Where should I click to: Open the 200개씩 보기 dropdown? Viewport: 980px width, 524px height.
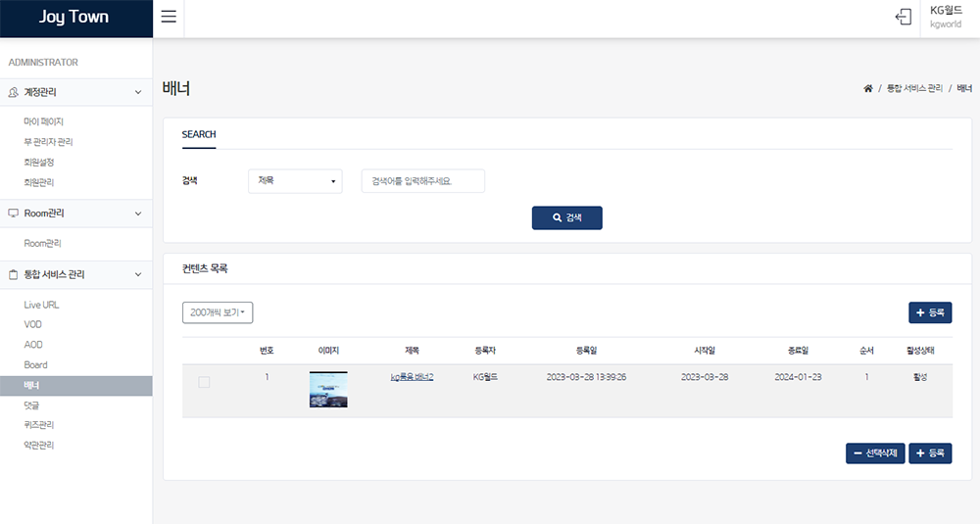coord(218,312)
